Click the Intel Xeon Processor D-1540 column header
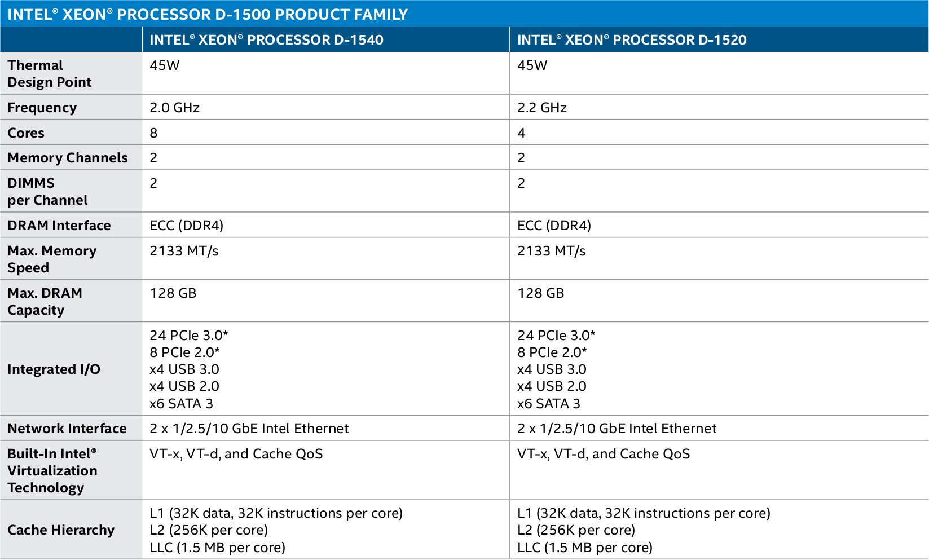 266,40
